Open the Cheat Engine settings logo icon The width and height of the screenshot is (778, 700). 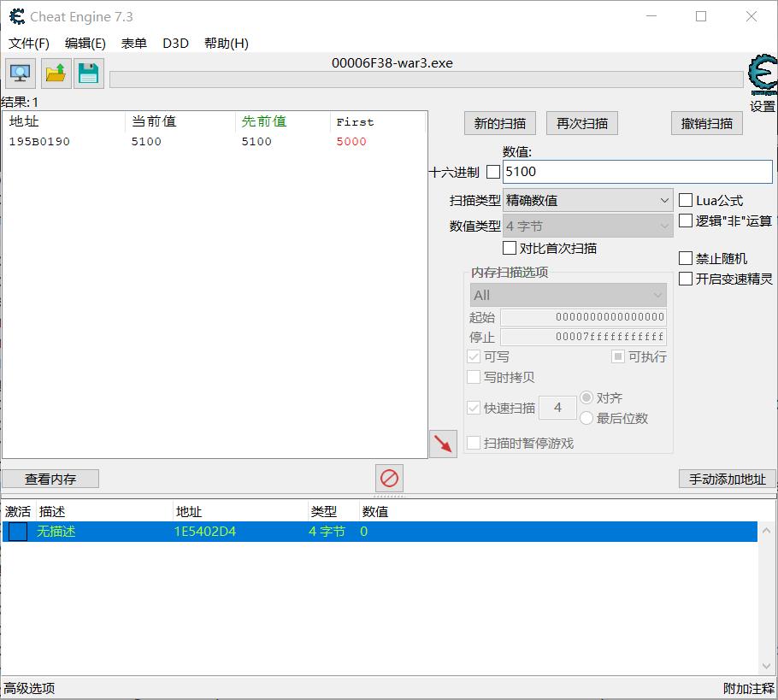click(761, 77)
